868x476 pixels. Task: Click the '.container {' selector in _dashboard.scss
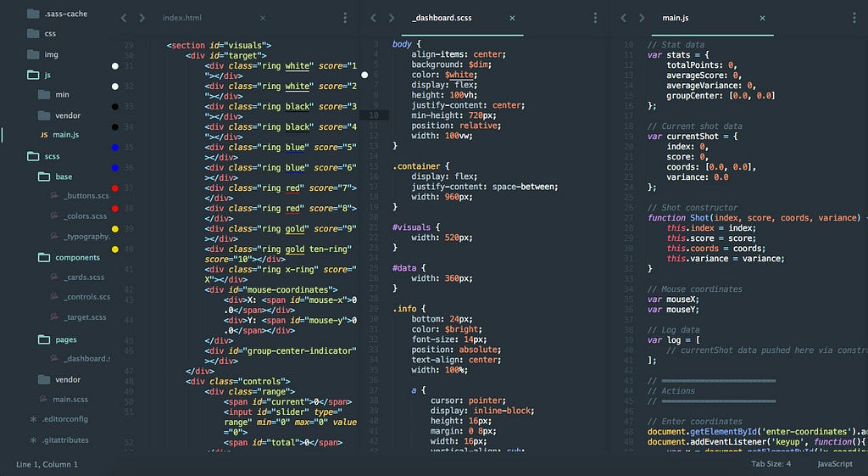420,166
